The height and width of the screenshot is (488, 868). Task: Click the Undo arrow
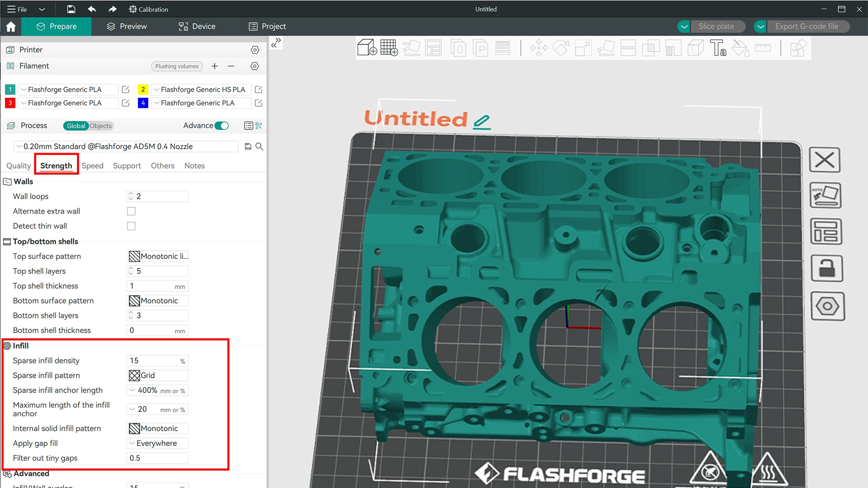[92, 9]
